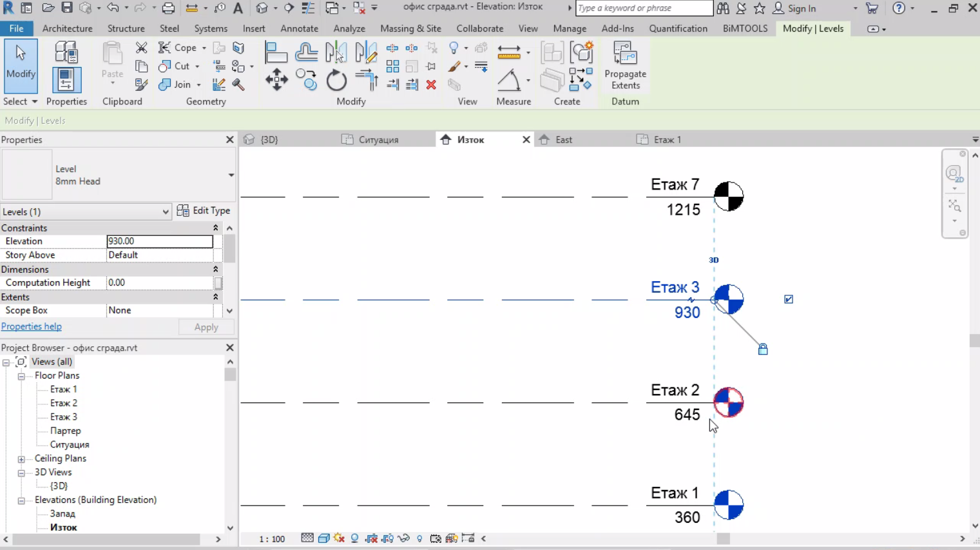
Task: Click the Aligned Dimension measure icon
Action: coord(509,52)
